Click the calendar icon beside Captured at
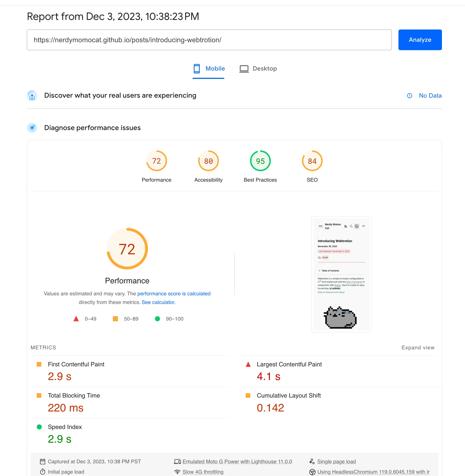Screen dimensions: 465x476 [x=43, y=461]
